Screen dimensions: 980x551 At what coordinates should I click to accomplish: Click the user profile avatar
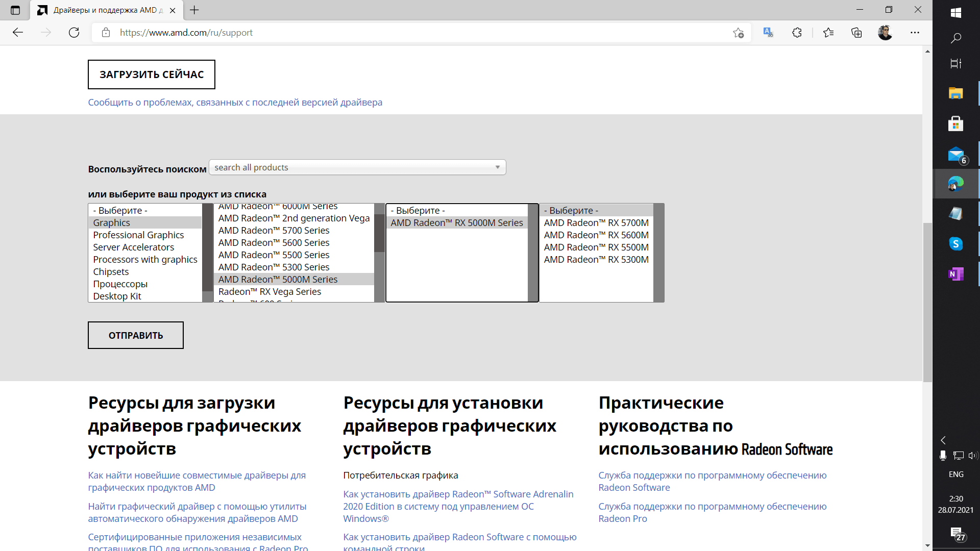coord(885,33)
